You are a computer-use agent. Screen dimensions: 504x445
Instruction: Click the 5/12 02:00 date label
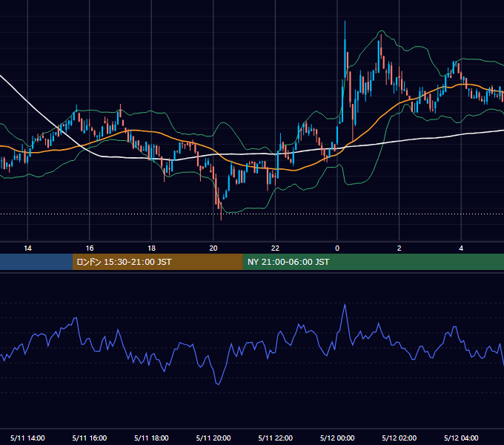[399, 438]
